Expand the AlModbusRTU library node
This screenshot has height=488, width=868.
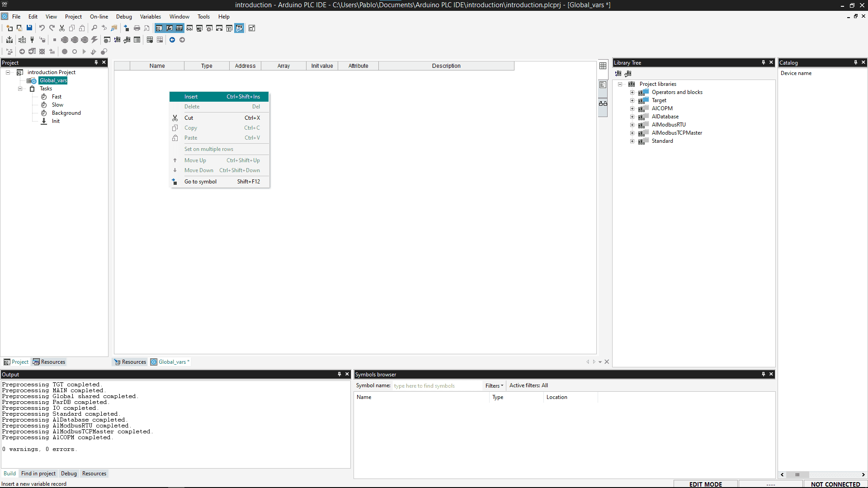pyautogui.click(x=632, y=125)
